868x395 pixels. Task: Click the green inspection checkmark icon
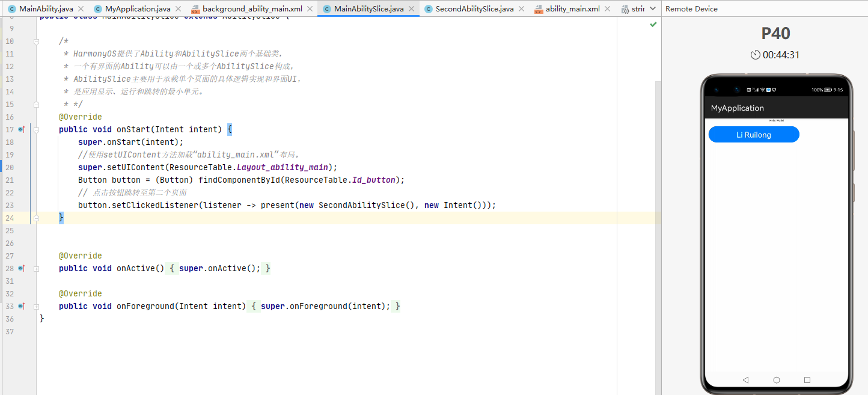click(653, 25)
